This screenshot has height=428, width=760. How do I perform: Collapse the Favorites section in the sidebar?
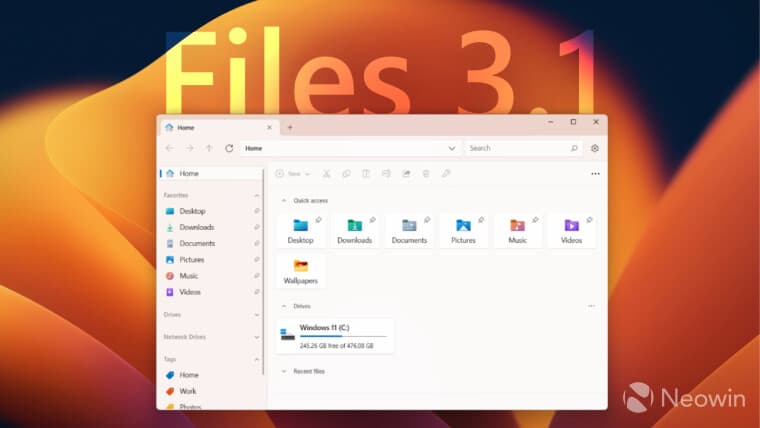pyautogui.click(x=257, y=196)
